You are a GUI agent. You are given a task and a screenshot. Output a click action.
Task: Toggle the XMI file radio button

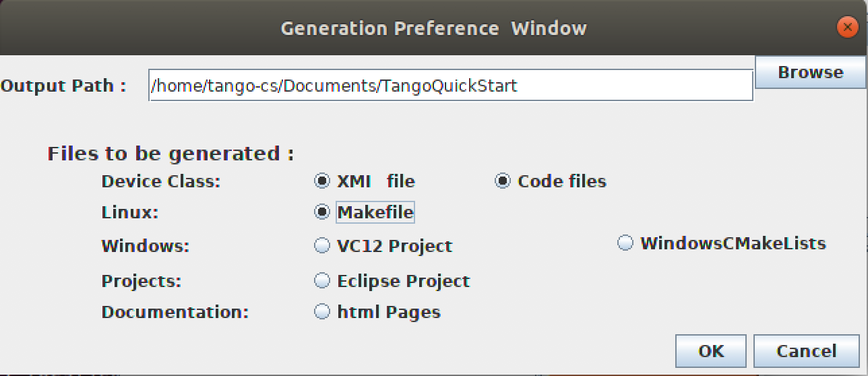pos(365,181)
